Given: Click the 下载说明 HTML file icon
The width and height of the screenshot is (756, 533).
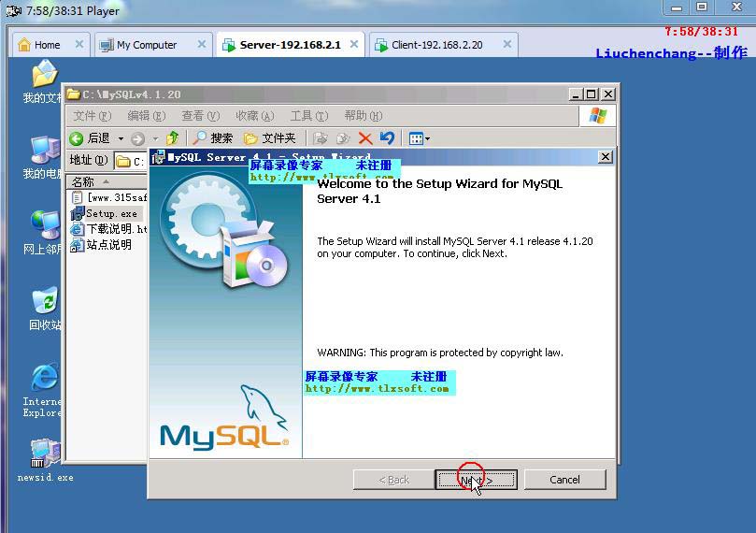Looking at the screenshot, I should (x=78, y=229).
